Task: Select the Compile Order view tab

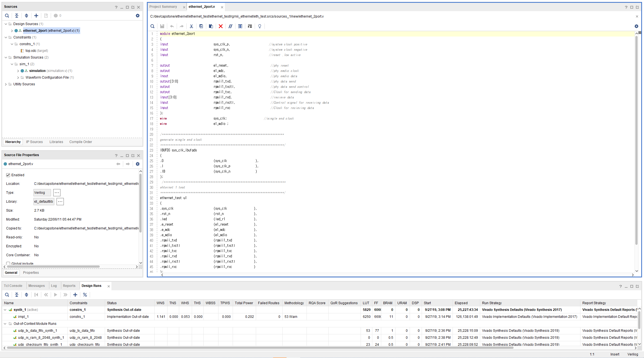Action: (x=81, y=142)
